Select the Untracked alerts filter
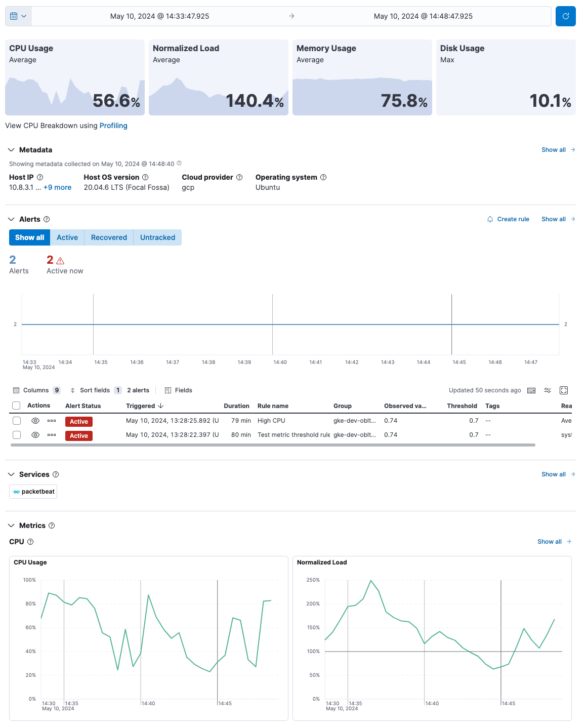The width and height of the screenshot is (586, 728). pyautogui.click(x=157, y=237)
